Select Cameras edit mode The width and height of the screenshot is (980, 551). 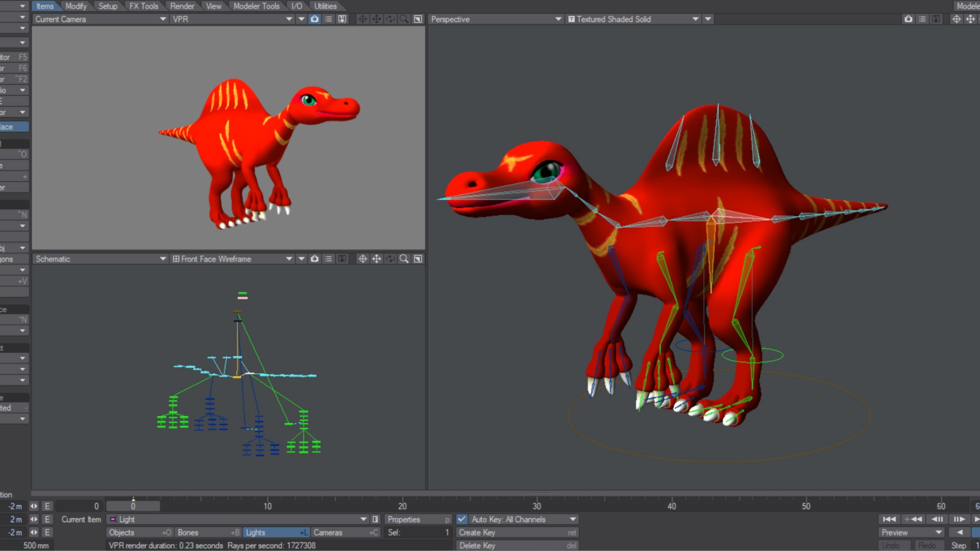point(346,532)
